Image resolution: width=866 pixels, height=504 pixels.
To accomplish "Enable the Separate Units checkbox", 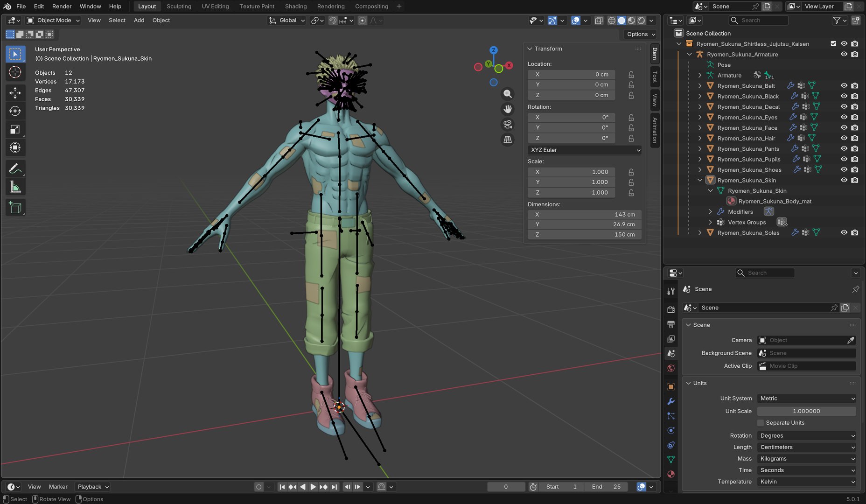I will (761, 423).
